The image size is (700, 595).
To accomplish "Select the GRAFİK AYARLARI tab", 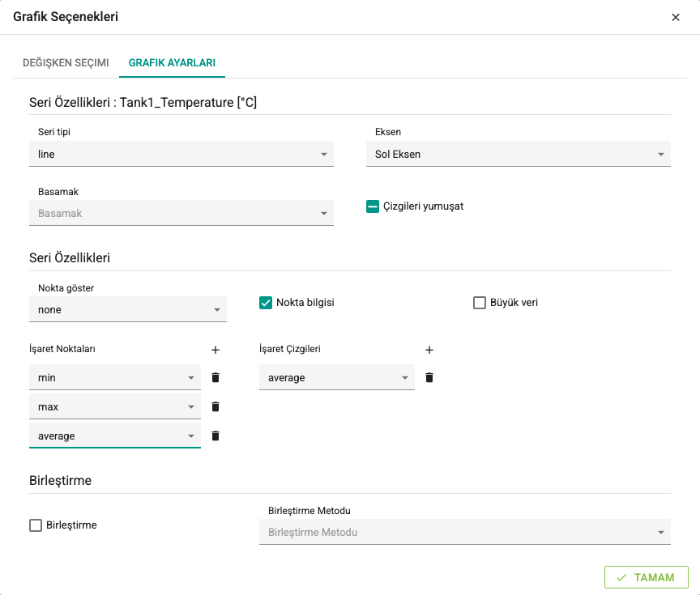I will pyautogui.click(x=172, y=63).
